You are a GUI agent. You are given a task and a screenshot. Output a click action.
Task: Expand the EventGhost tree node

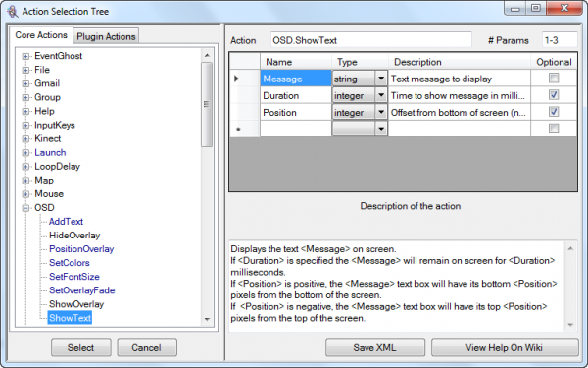[25, 56]
